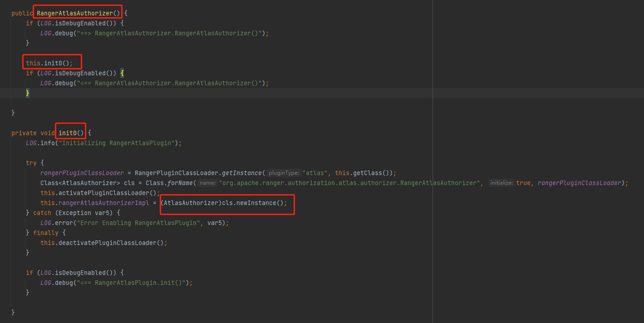Click the 'public' keyword of the constructor

point(22,13)
